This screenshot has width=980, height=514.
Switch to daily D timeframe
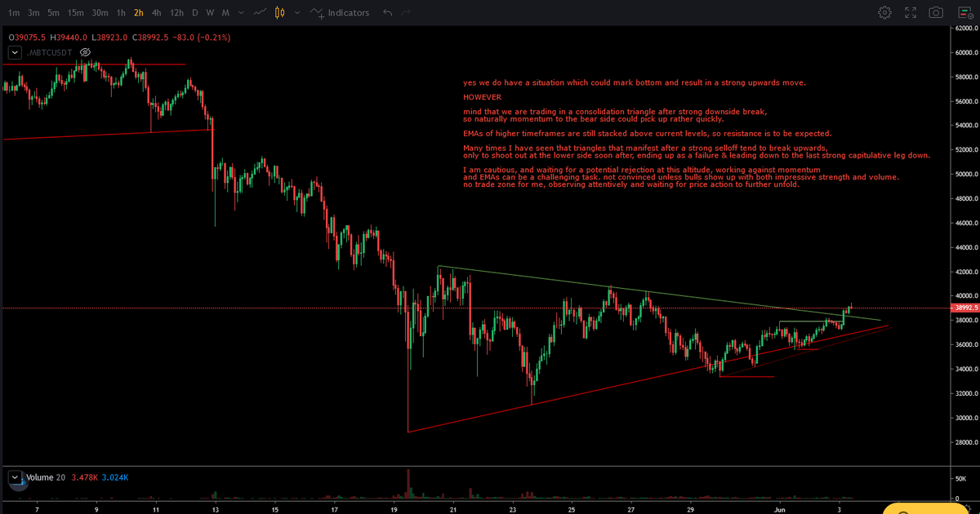pos(194,12)
